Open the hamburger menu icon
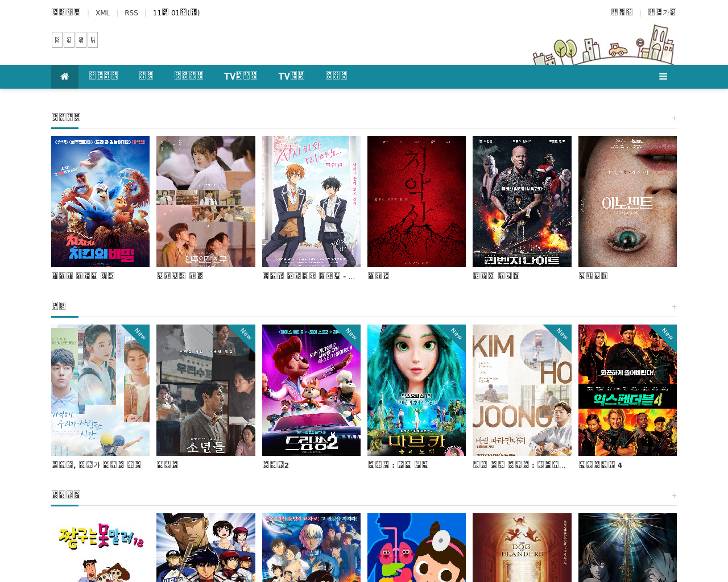The height and width of the screenshot is (582, 728). [663, 77]
